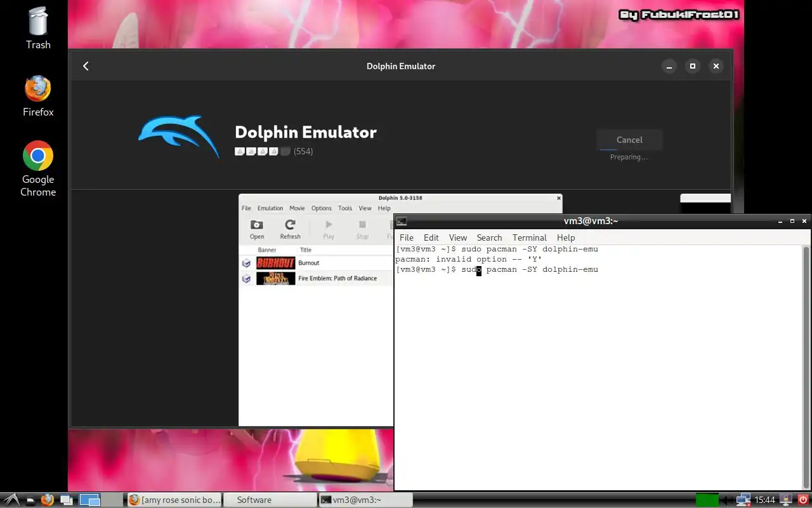Image resolution: width=812 pixels, height=508 pixels.
Task: Open the Terminal menu in the terminal menu bar
Action: tap(529, 237)
